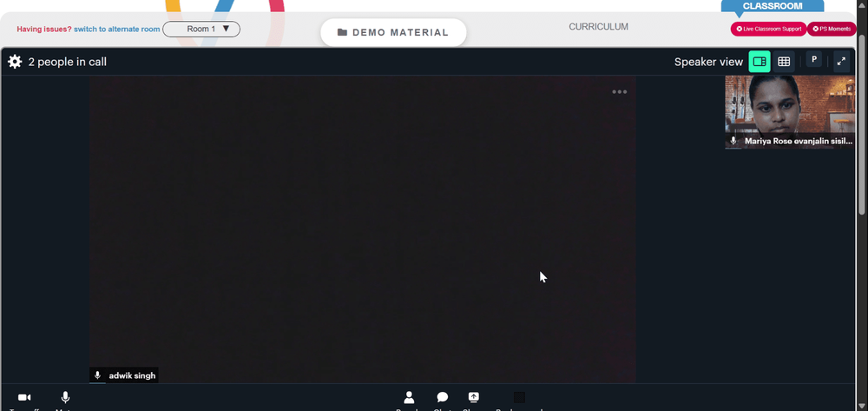Open call settings gear icon
868x411 pixels.
15,62
